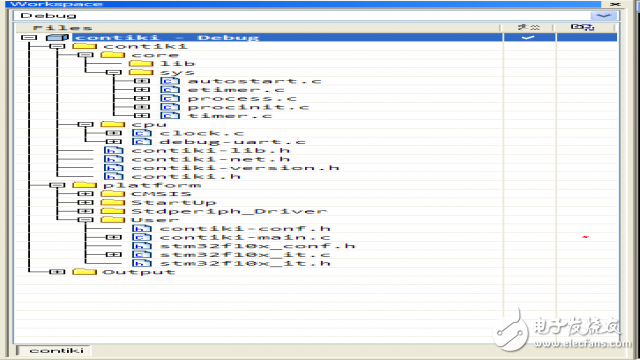Close the Workspace panel

[615, 4]
